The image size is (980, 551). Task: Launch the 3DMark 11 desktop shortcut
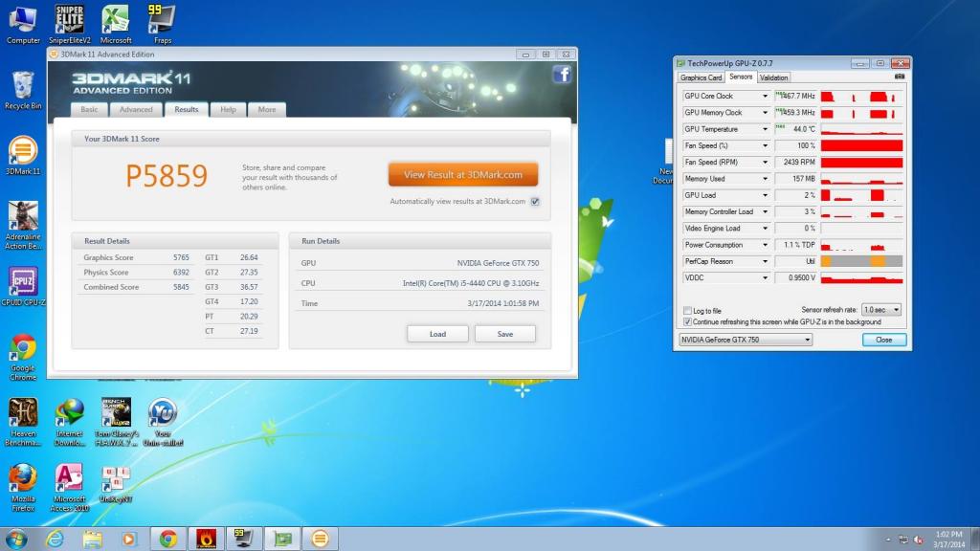pyautogui.click(x=23, y=156)
